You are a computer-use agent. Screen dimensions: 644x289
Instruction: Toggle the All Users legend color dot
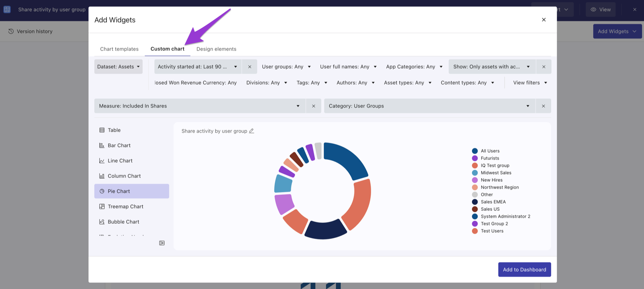[x=475, y=151]
